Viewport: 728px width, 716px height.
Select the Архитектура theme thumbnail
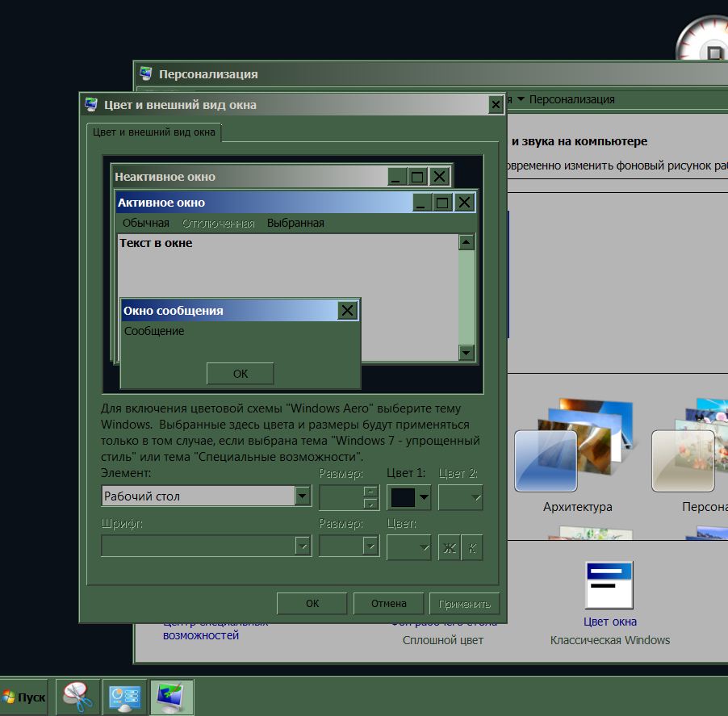[576, 445]
